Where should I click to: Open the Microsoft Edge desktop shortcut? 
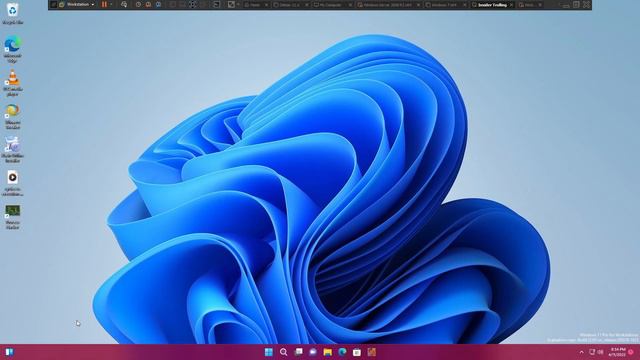[x=12, y=49]
